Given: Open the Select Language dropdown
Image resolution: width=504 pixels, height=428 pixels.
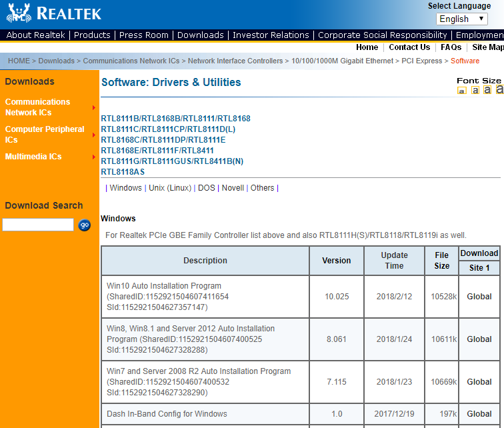Looking at the screenshot, I should [461, 19].
